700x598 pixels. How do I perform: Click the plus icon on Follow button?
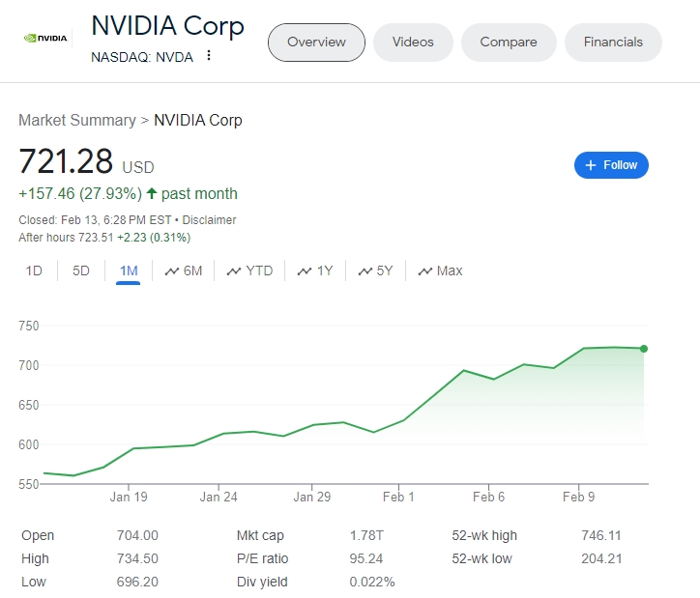[x=591, y=165]
